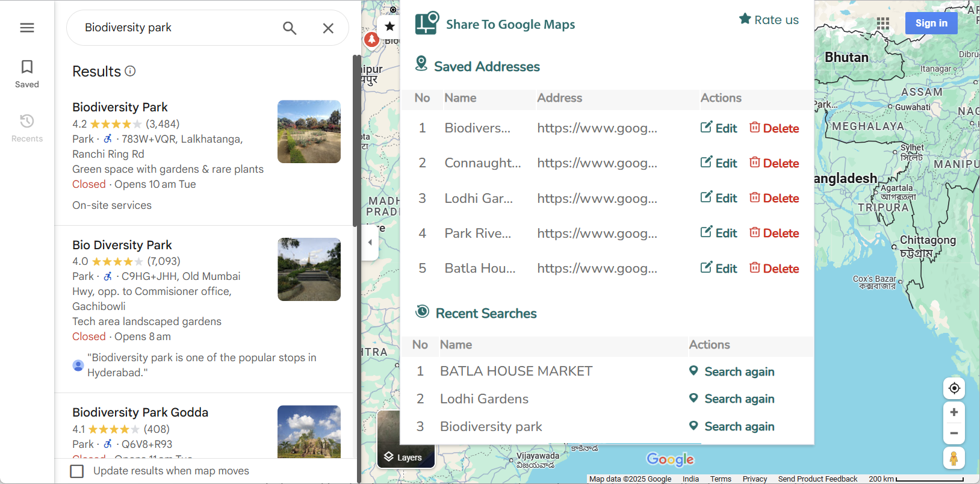980x484 pixels.
Task: Open the Recents panel
Action: [27, 128]
